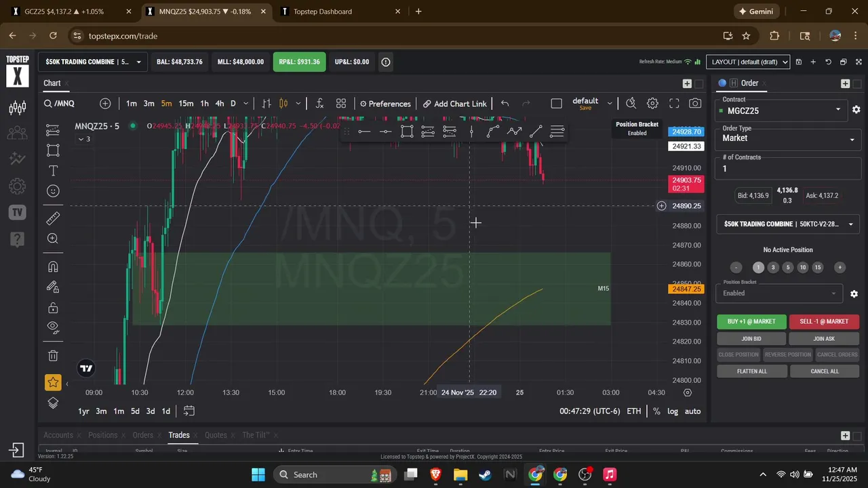Click BUY +1 @ MARKET button
868x488 pixels.
pyautogui.click(x=751, y=322)
